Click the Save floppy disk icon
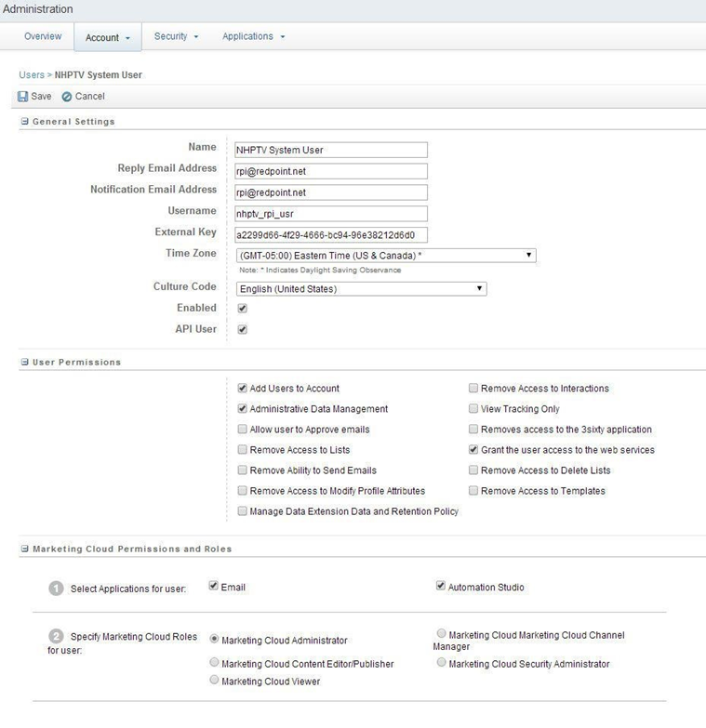706x728 pixels. coord(23,97)
